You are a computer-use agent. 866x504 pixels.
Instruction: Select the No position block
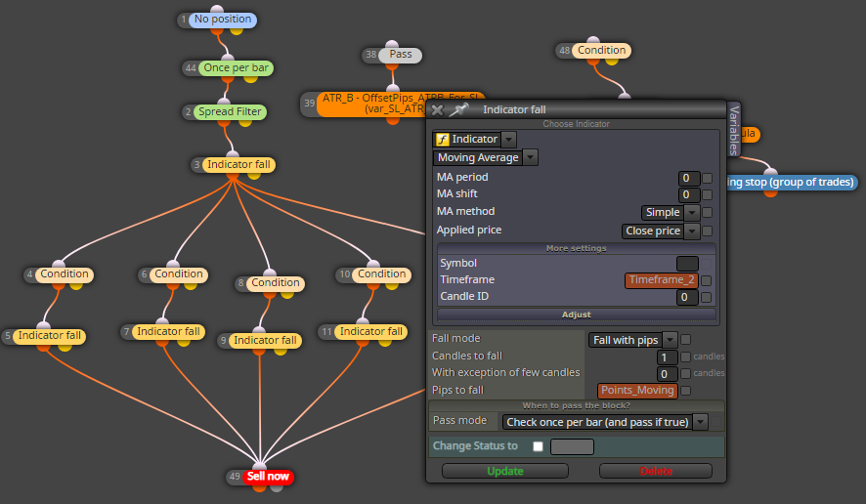click(222, 20)
